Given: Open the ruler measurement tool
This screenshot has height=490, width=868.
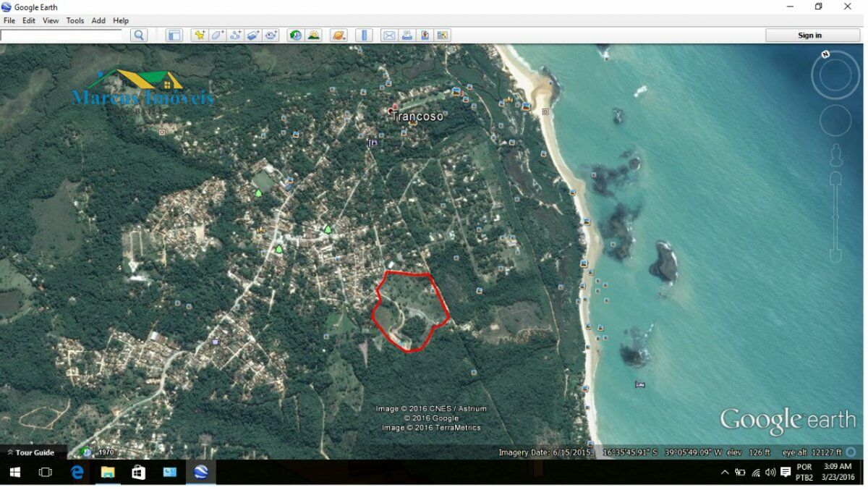Looking at the screenshot, I should tap(364, 35).
